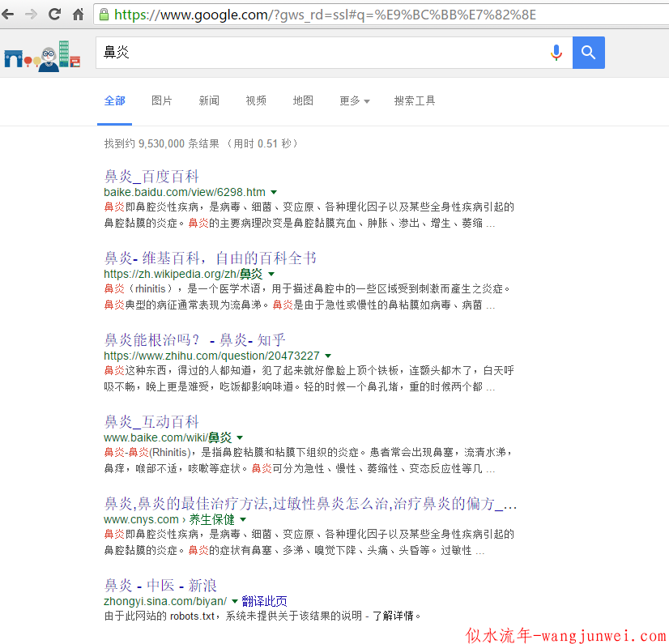Open the 鼻炎_百度百科 result
This screenshot has height=644, width=669.
151,176
